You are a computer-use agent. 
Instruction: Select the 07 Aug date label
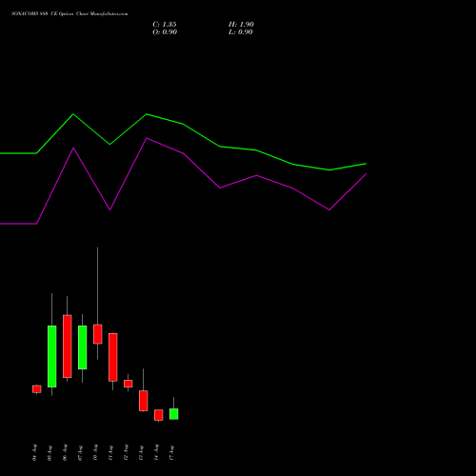click(x=80, y=452)
